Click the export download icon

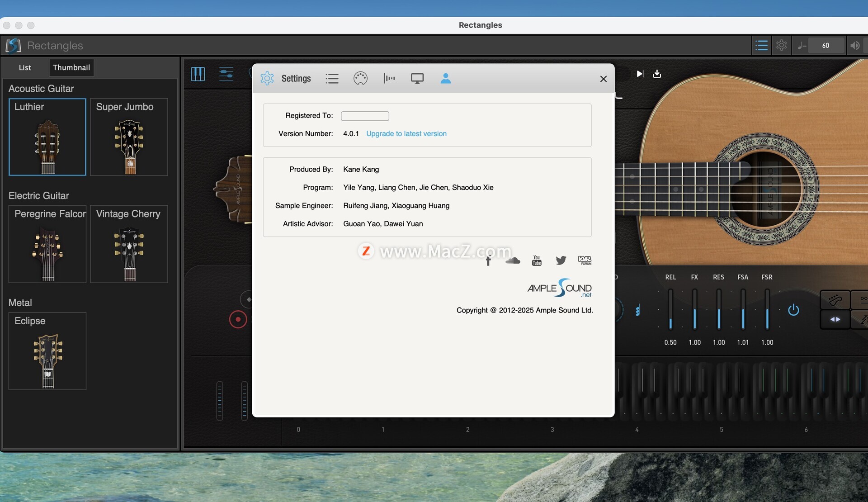[x=657, y=74]
